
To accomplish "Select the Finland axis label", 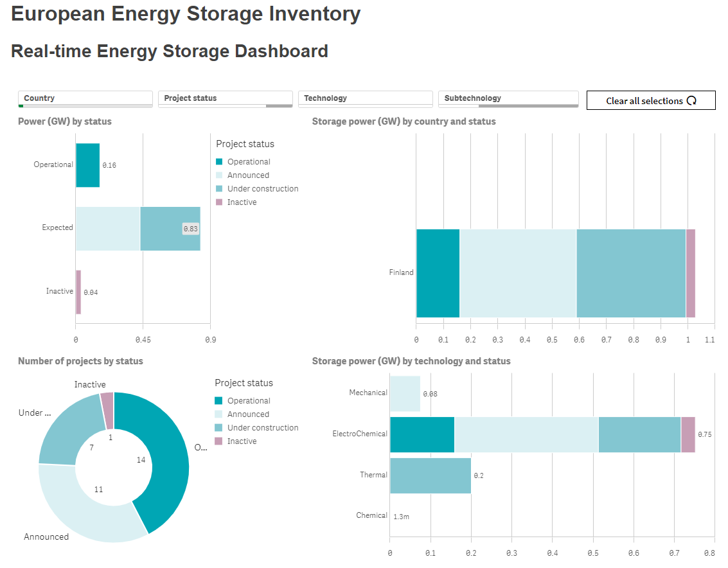I will (x=401, y=272).
